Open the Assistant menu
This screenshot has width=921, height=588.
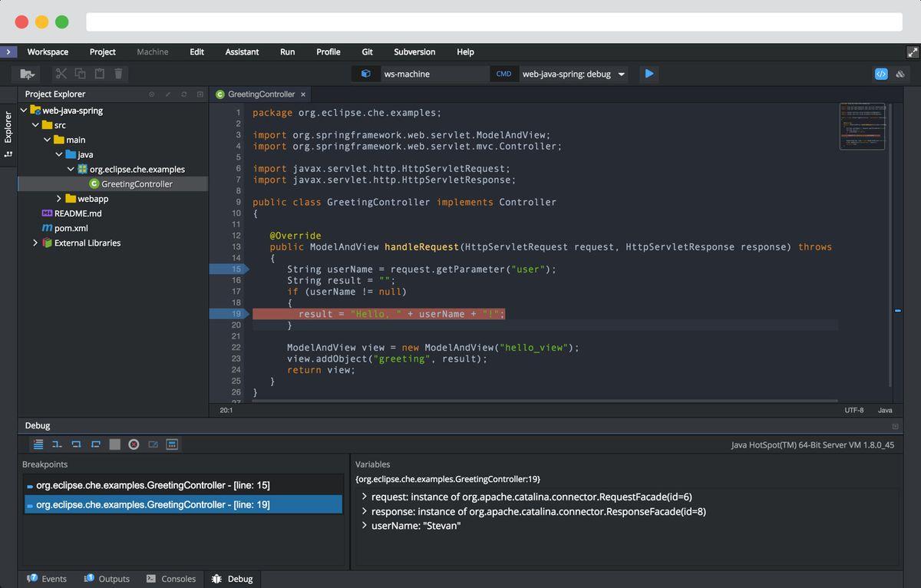coord(242,52)
